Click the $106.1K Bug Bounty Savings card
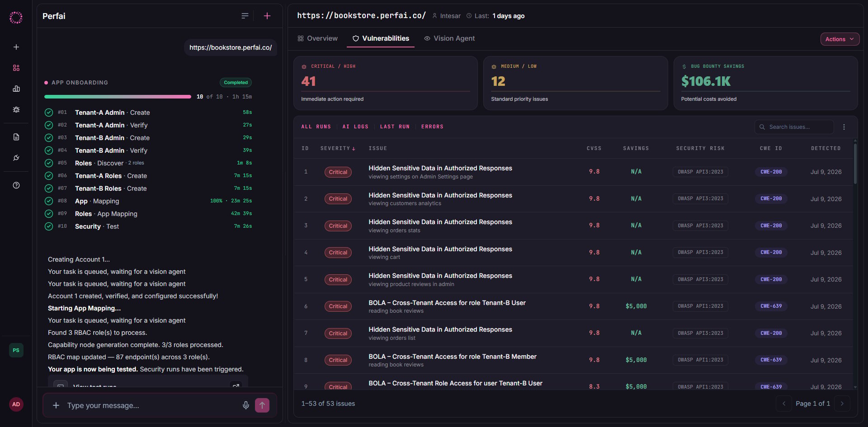 coord(765,83)
